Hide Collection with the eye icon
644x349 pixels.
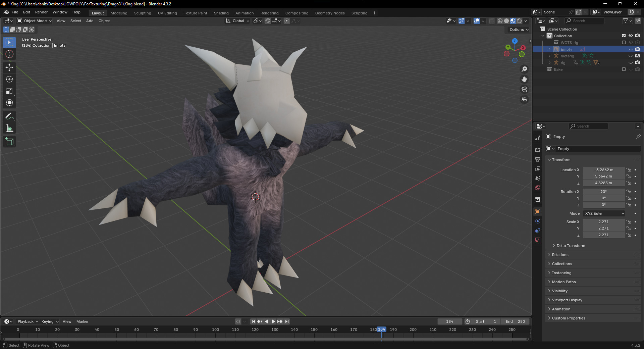point(631,36)
